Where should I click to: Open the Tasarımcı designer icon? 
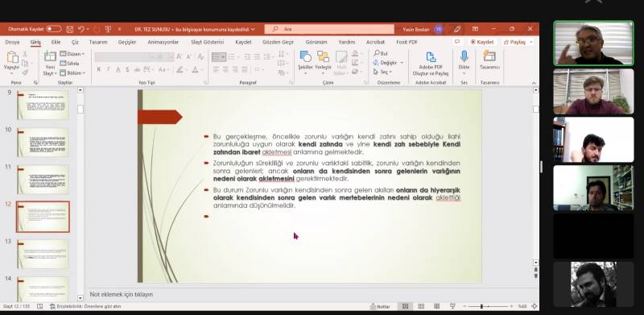(489, 56)
